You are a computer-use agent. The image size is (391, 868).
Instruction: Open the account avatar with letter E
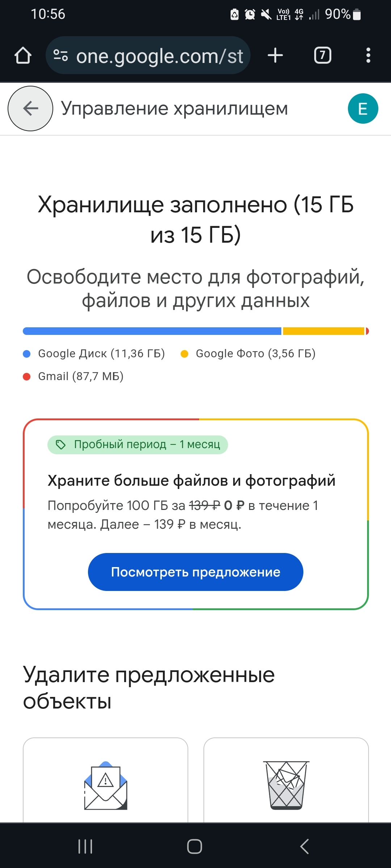click(x=363, y=109)
